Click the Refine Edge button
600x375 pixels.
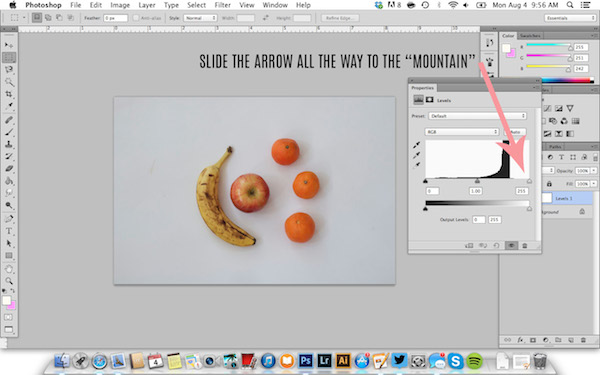coord(340,18)
